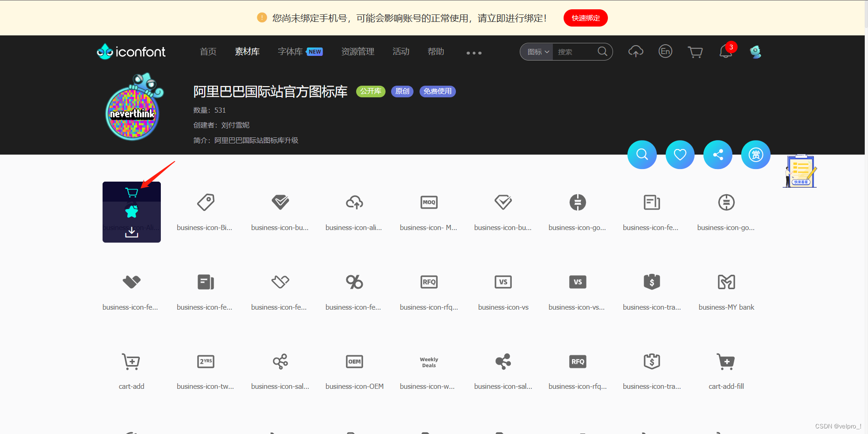
Task: Click the 公开库 tag
Action: click(371, 91)
